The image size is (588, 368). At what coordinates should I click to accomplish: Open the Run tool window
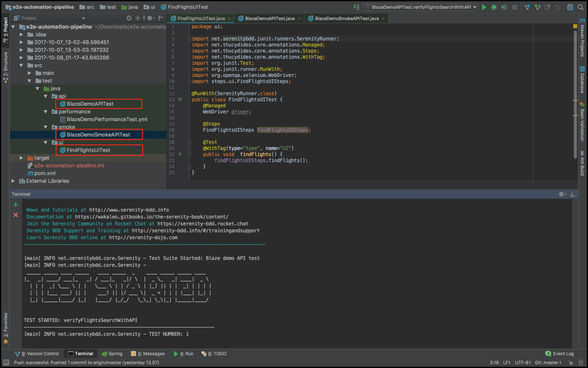(183, 354)
